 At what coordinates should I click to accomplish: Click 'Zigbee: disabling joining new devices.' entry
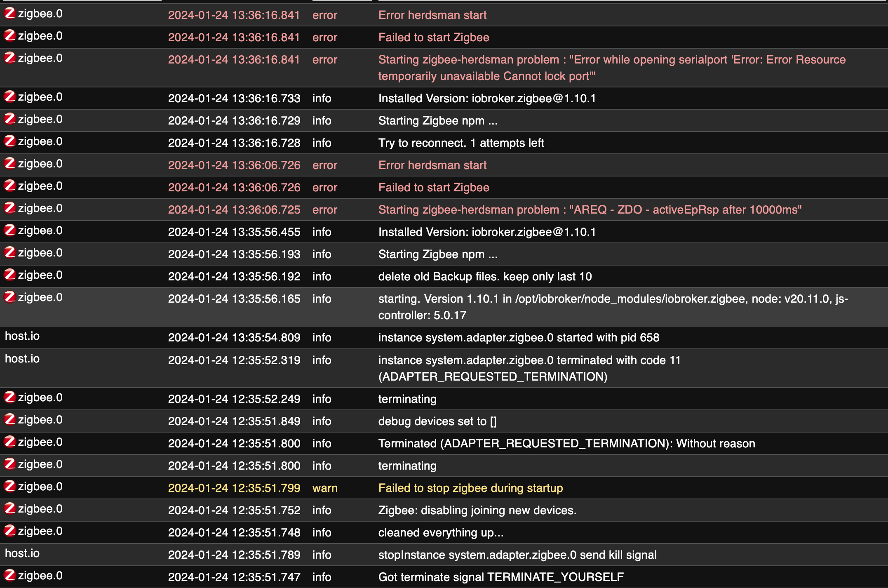click(x=477, y=510)
